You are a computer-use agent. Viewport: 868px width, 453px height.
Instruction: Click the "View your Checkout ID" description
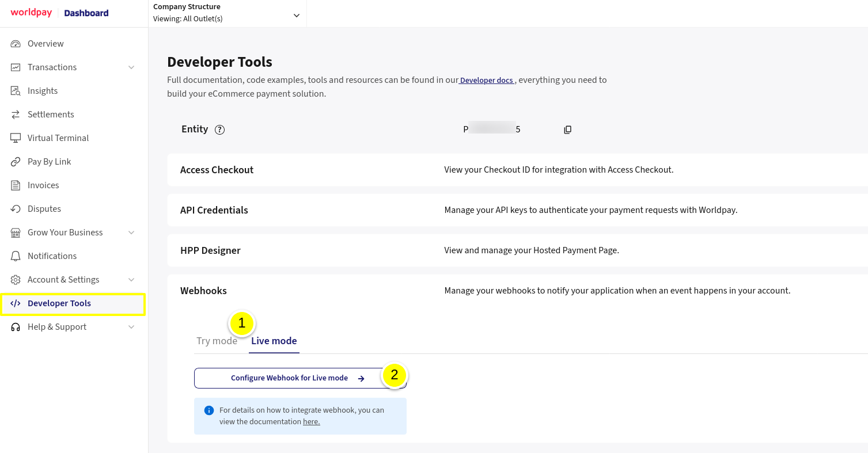[559, 170]
